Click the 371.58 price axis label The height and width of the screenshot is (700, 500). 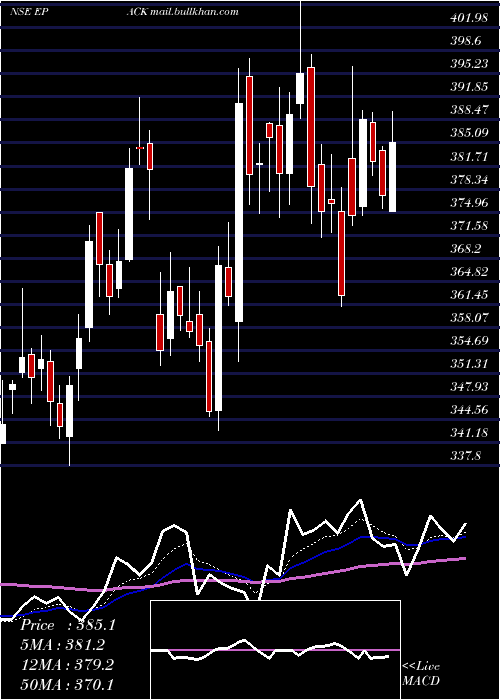(467, 226)
